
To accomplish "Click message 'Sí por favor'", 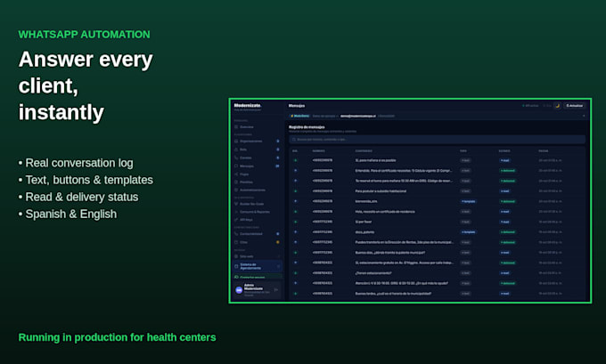I will pos(364,222).
